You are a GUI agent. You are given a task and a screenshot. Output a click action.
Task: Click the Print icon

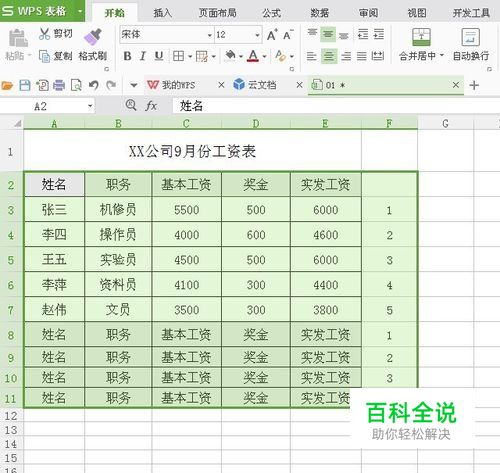[59, 86]
